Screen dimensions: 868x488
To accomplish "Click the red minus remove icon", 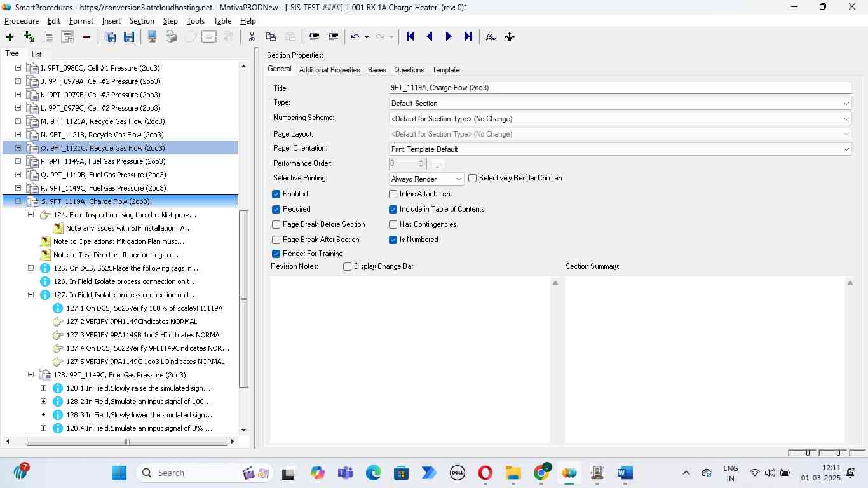I will [86, 37].
